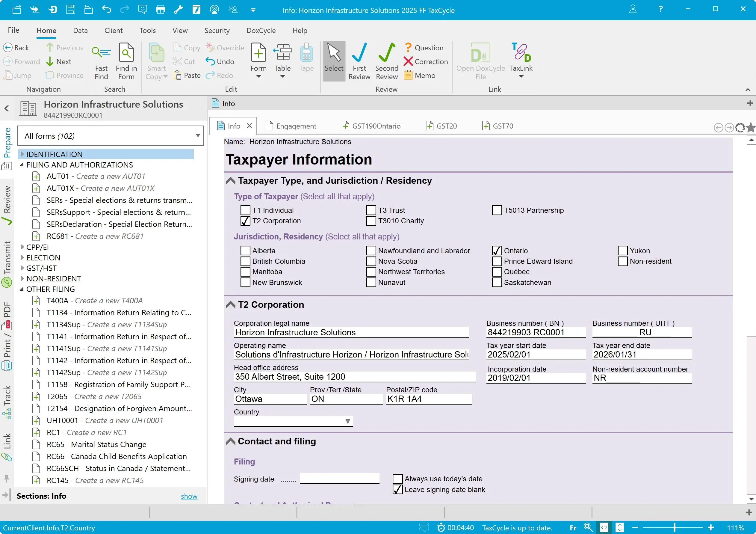Click the Second Review icon

point(387,53)
